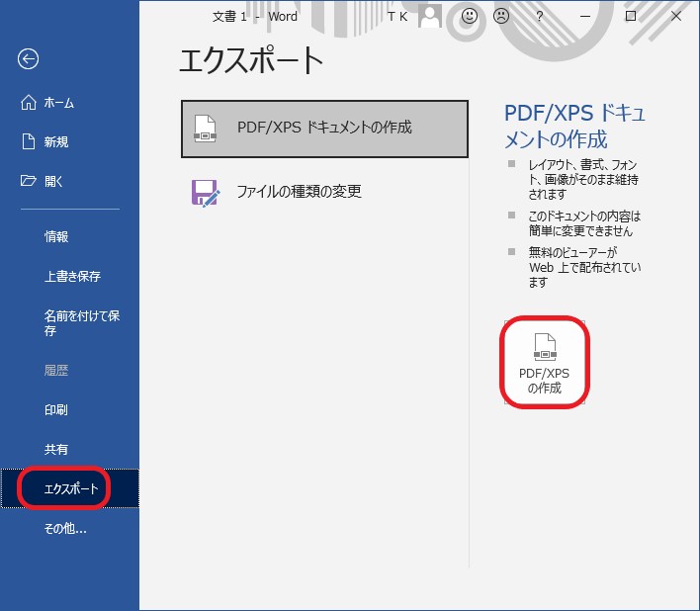Click the T K account name
Viewport: 700px width, 611px height.
point(396,17)
